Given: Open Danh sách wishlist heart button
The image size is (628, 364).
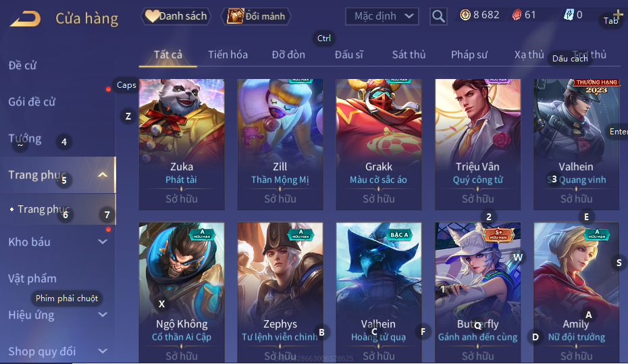Looking at the screenshot, I should (176, 16).
